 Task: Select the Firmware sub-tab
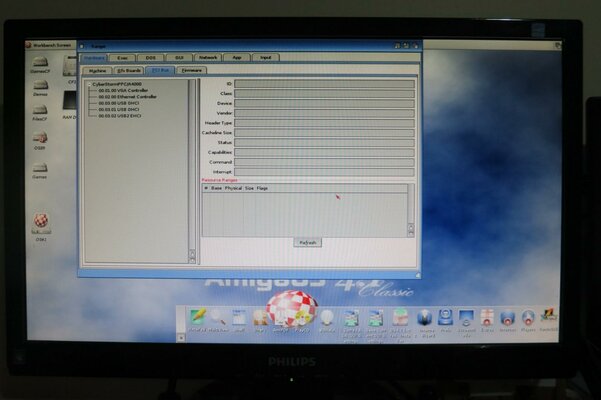coord(192,70)
